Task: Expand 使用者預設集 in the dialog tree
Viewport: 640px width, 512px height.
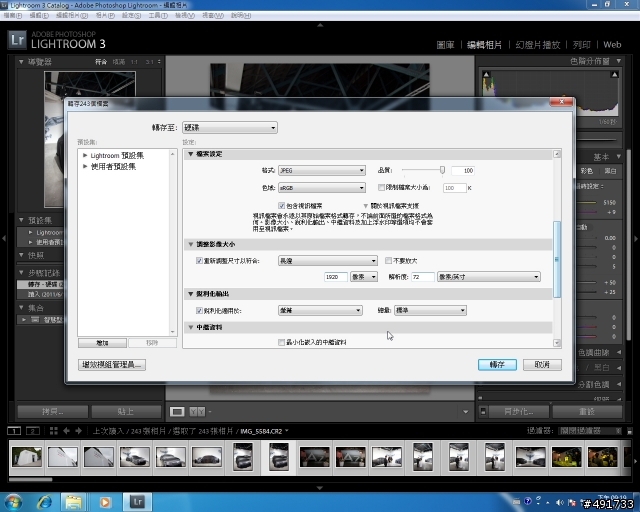Action: click(x=85, y=166)
